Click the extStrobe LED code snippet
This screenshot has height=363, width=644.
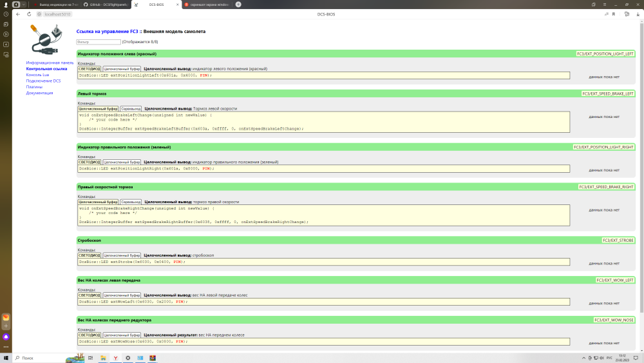click(324, 262)
